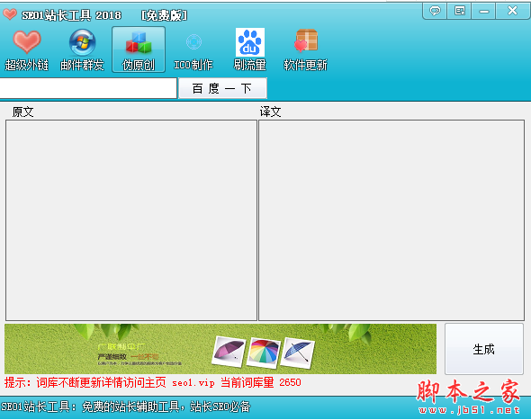Close the SEO1站长工具 window
Screen dimensions: 531x420
click(x=513, y=11)
